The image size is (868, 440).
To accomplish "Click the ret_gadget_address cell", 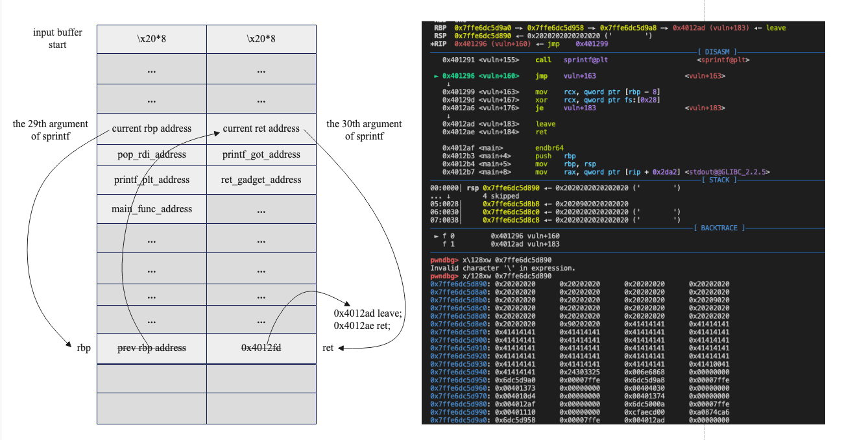I will 261,180.
